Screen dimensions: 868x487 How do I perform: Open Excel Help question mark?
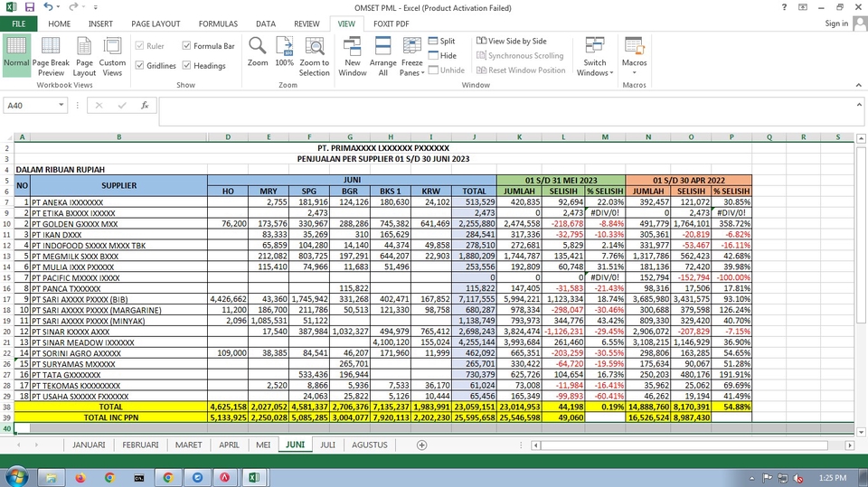pos(784,7)
